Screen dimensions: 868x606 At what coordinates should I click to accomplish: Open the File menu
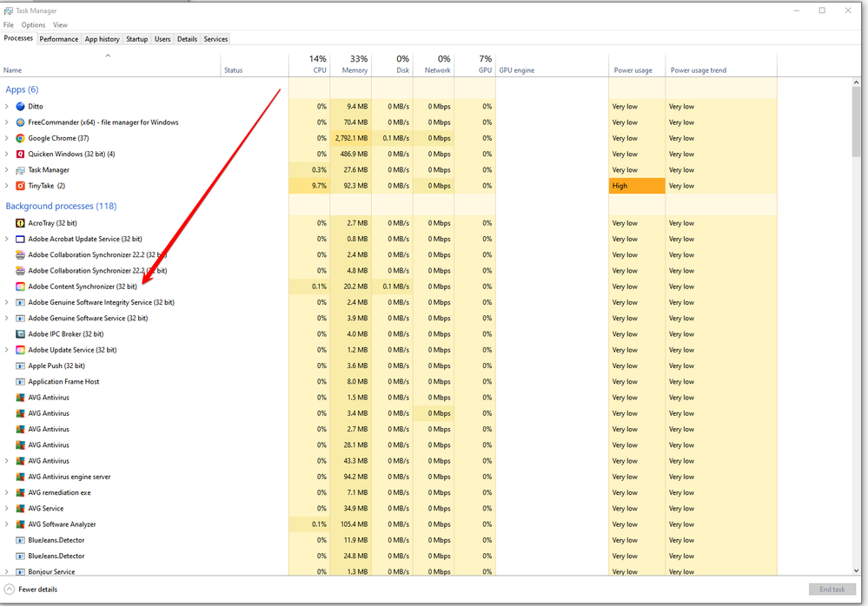9,25
